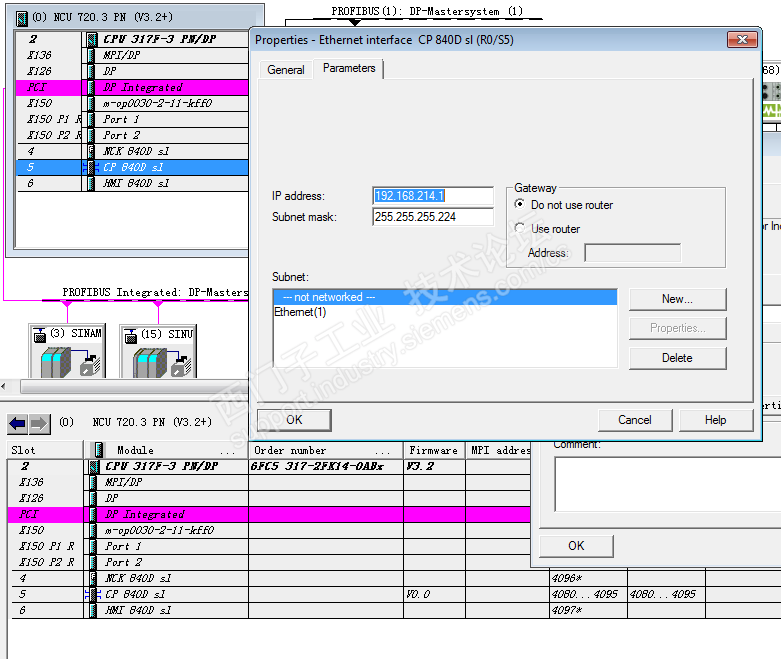The height and width of the screenshot is (659, 781).
Task: Select NCK 840D sl row in rack
Action: 132,151
